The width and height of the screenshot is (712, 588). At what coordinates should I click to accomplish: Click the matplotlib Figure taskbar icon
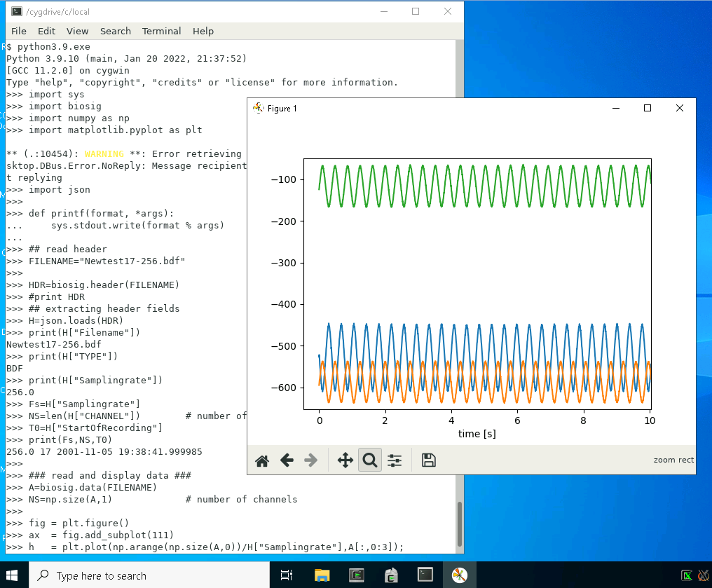459,575
